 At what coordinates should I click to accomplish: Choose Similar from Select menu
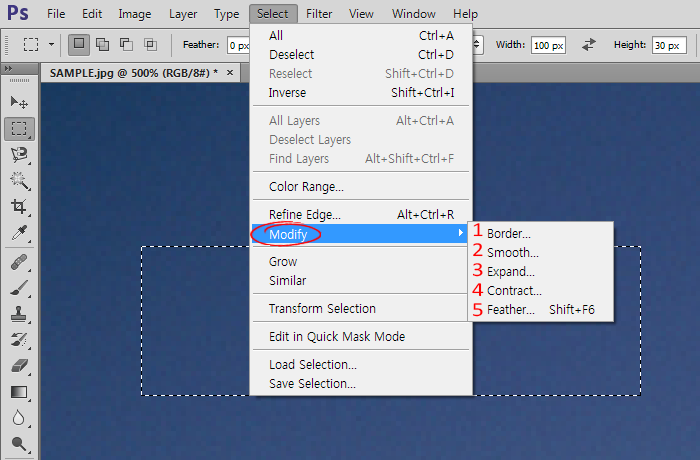click(x=361, y=280)
